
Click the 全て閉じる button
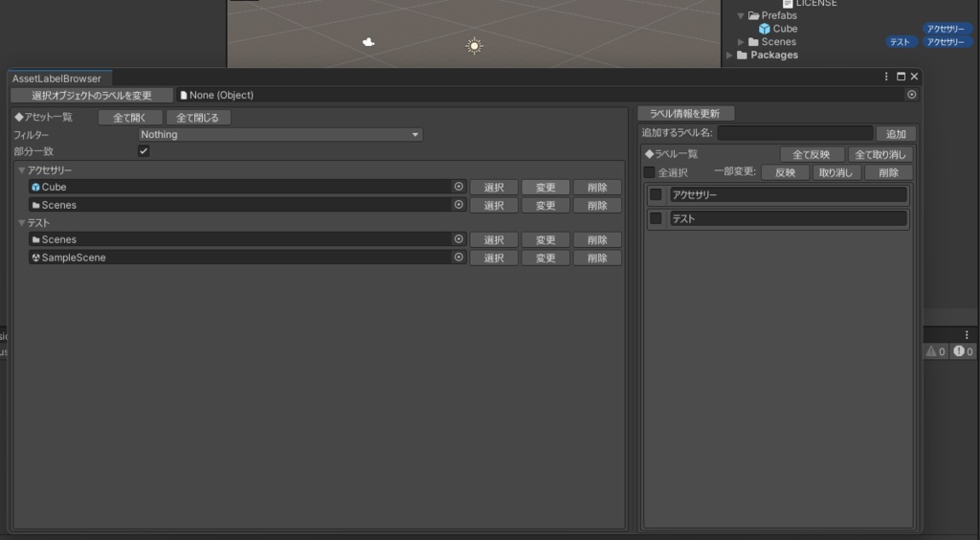pos(198,118)
